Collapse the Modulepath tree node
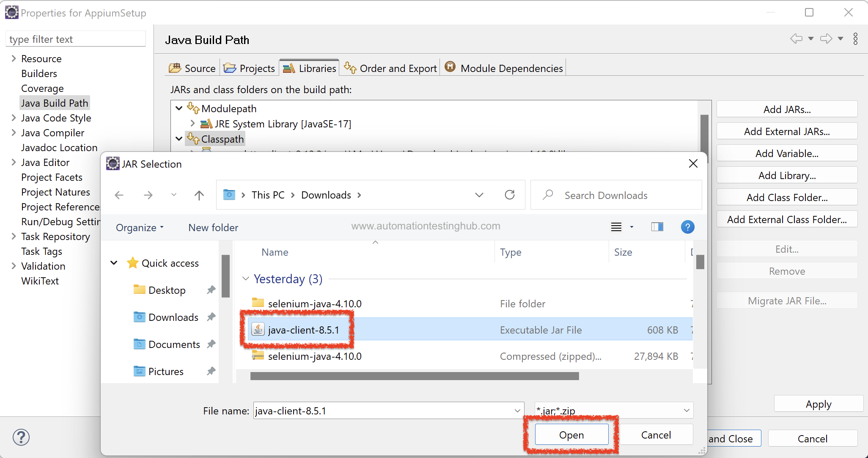Viewport: 868px width, 458px height. click(x=179, y=108)
